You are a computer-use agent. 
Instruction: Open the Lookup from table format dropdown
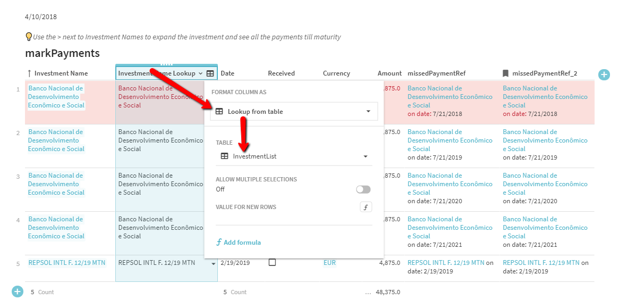click(x=294, y=112)
